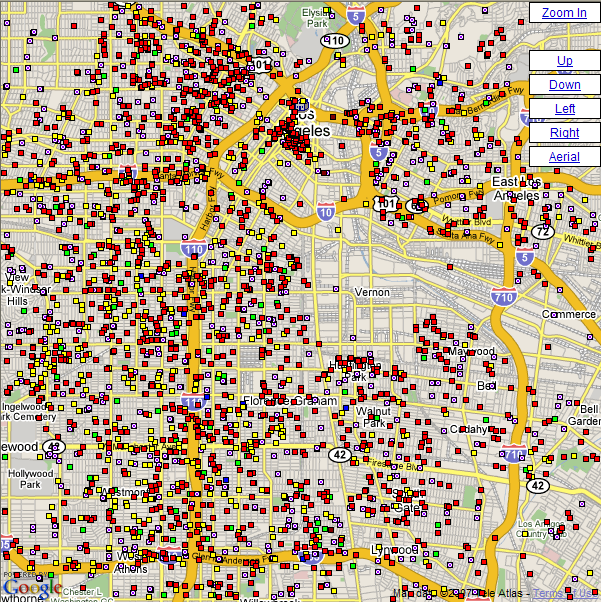Click the Lynwood label

click(394, 550)
